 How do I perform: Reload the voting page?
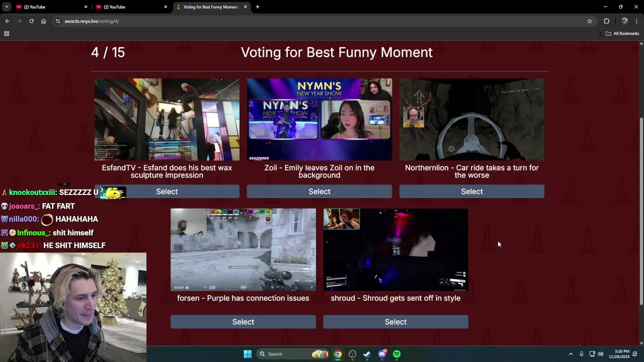click(31, 21)
